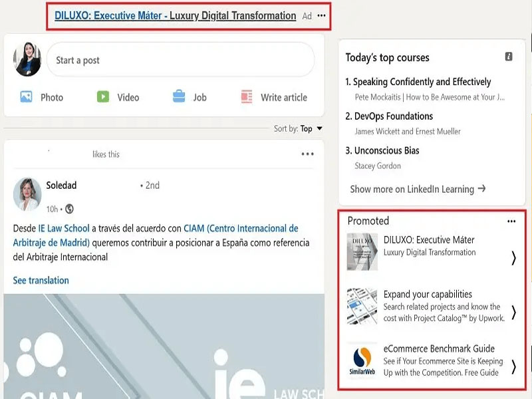532x399 pixels.
Task: Open the three-dot menu in Promoted panel
Action: pos(511,221)
